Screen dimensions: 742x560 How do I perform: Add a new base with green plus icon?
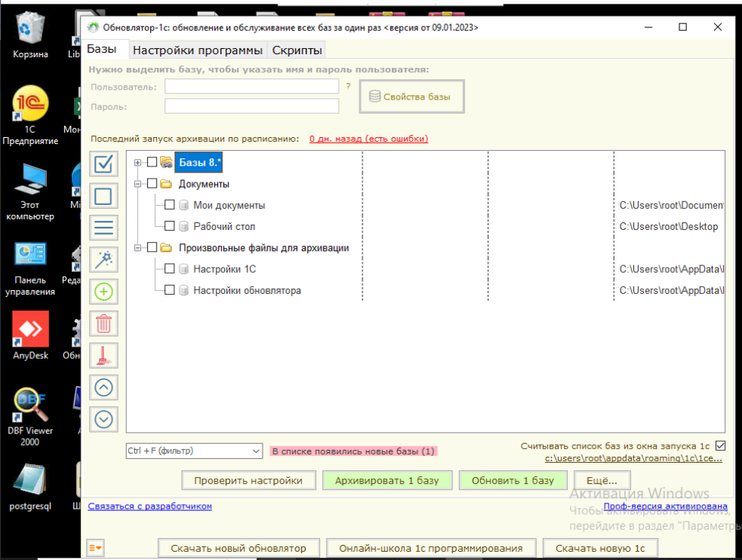(103, 292)
